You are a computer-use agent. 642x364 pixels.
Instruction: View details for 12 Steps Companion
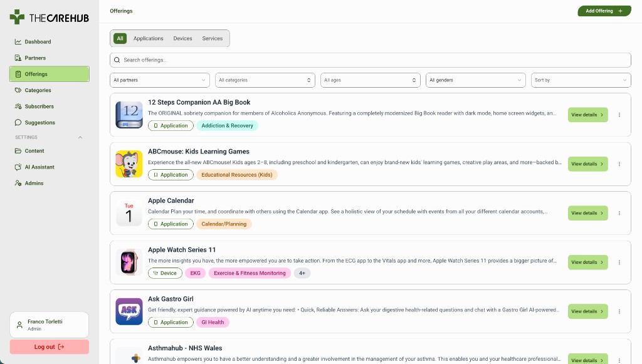[587, 115]
